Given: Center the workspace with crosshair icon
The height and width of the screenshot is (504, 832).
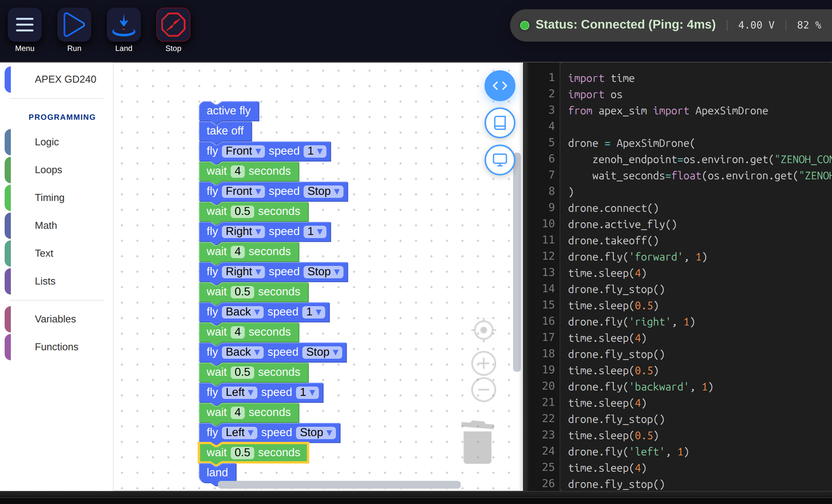Looking at the screenshot, I should coord(484,330).
